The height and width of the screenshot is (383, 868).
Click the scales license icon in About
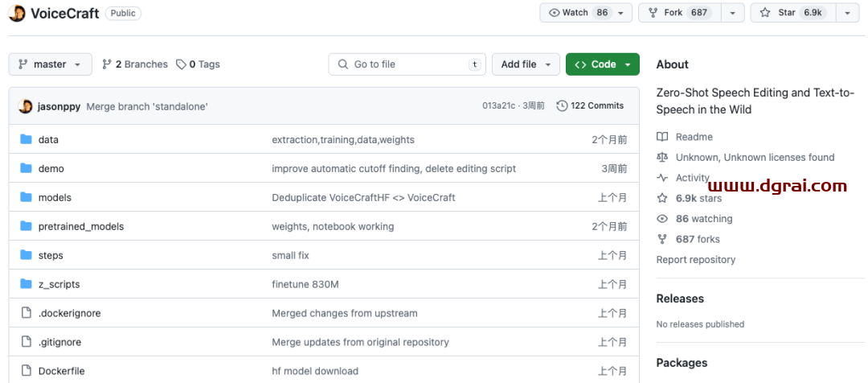[662, 158]
